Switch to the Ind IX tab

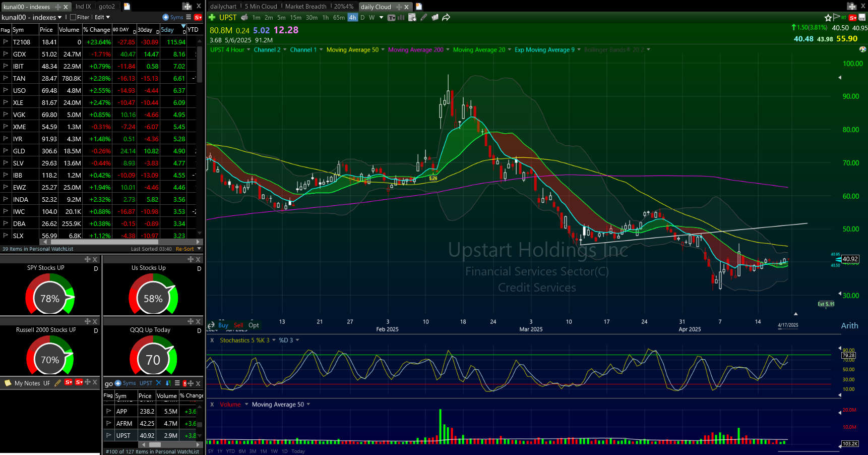tap(83, 7)
